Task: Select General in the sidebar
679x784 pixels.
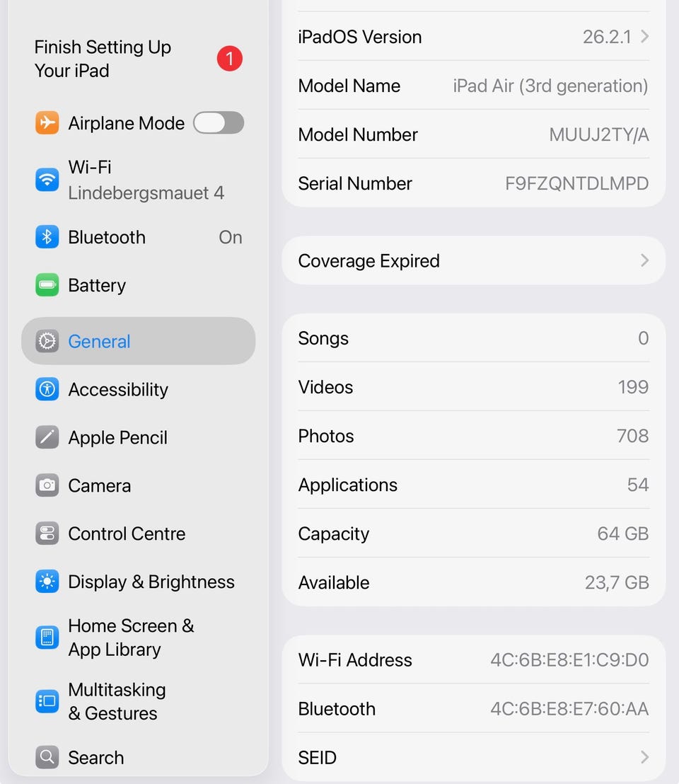Action: 139,341
